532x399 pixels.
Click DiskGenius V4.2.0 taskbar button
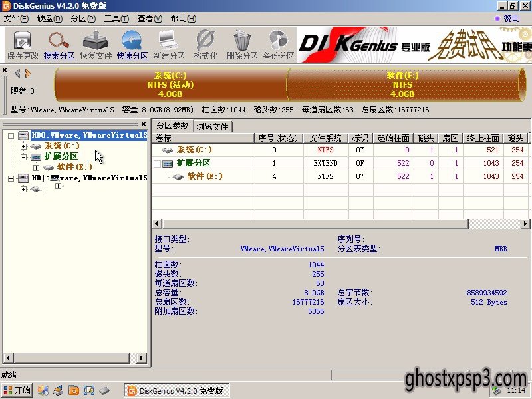coord(176,391)
